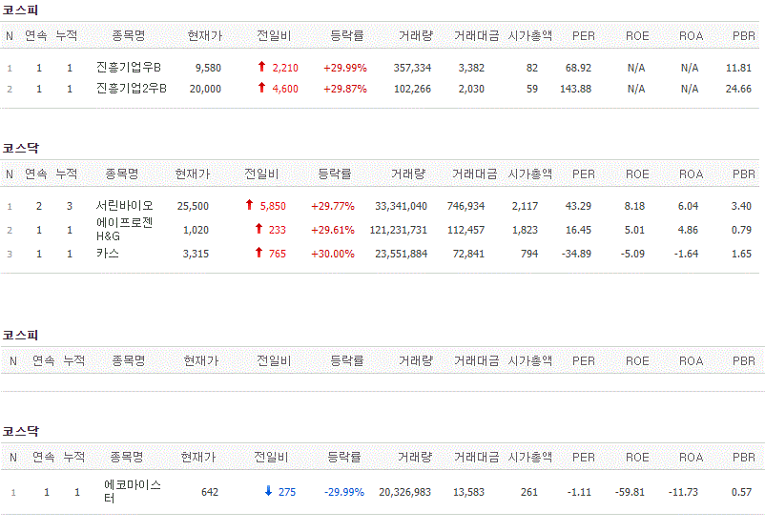Click PER value 143.88
This screenshot has height=532, width=765.
[x=576, y=89]
